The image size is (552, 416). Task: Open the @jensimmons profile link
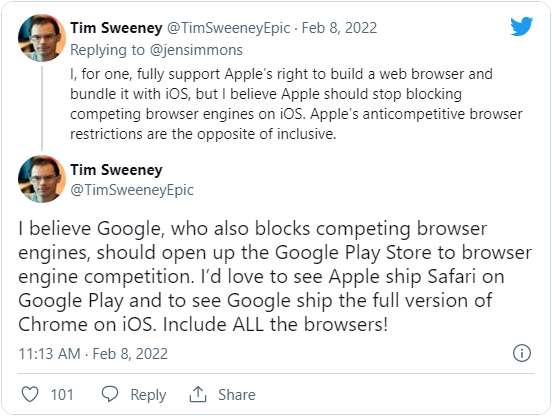coord(196,50)
